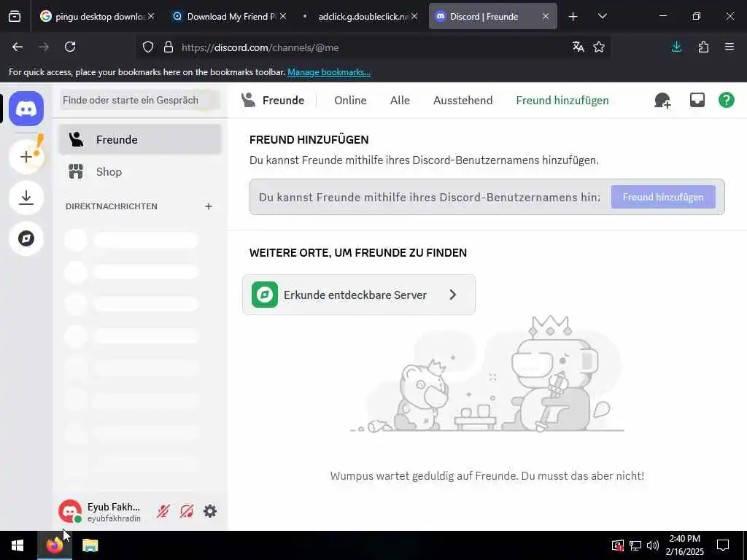Open Firefox hamburger application menu
This screenshot has height=560, width=747.
[729, 47]
